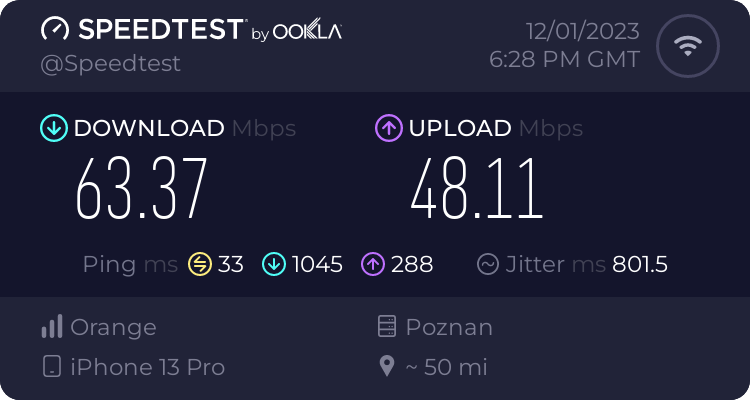Select the 48.11 upload speed value
This screenshot has width=750, height=400.
[x=476, y=188]
